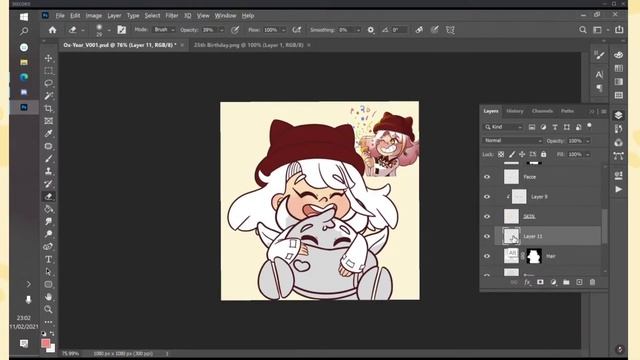
Task: Open the Opacity slider arrow in options bar
Action: pyautogui.click(x=222, y=30)
